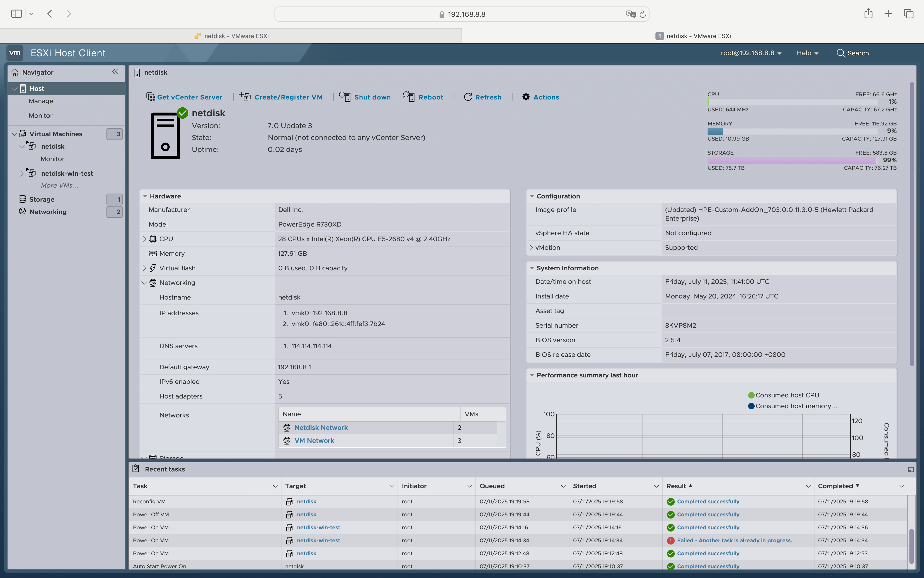
Task: Click the VMware vm logo icon
Action: coord(15,53)
